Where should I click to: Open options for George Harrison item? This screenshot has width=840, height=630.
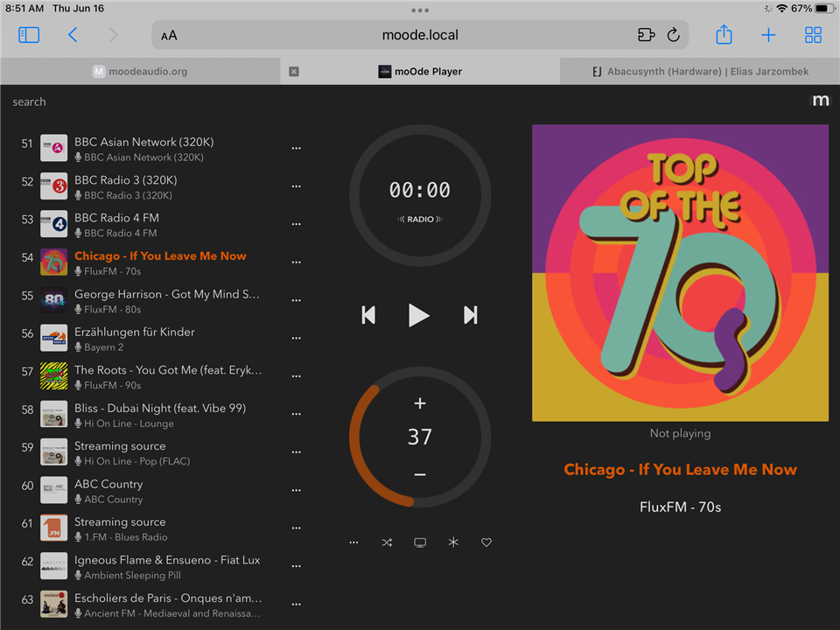coord(297,300)
